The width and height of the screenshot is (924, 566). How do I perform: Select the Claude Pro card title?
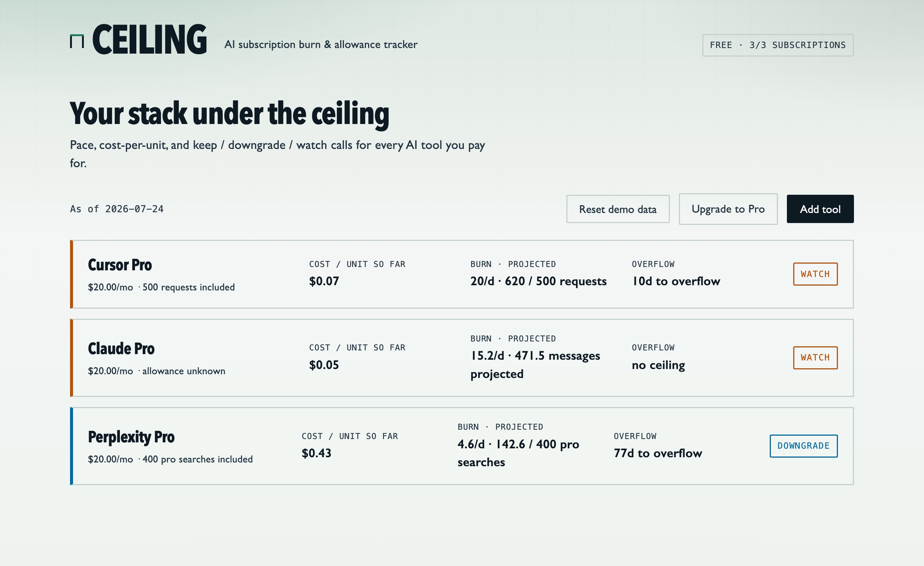click(121, 349)
